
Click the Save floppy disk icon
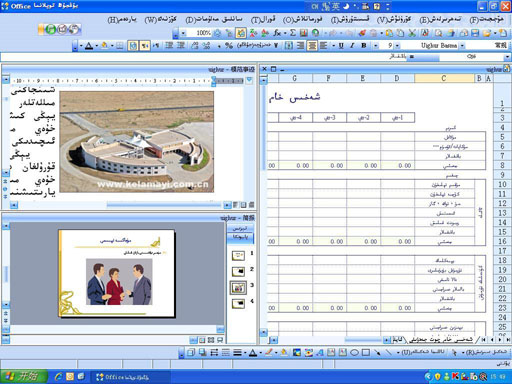coord(475,33)
